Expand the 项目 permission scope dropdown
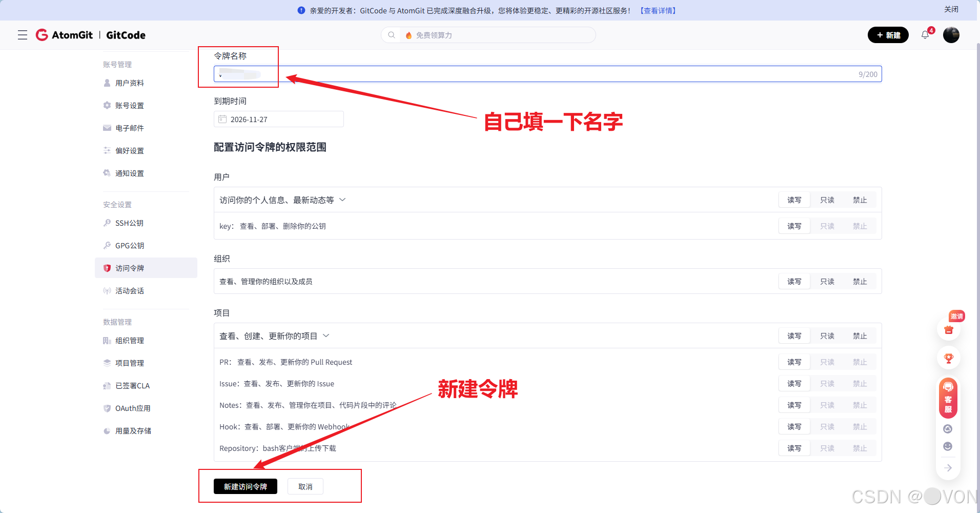980x513 pixels. click(x=326, y=336)
